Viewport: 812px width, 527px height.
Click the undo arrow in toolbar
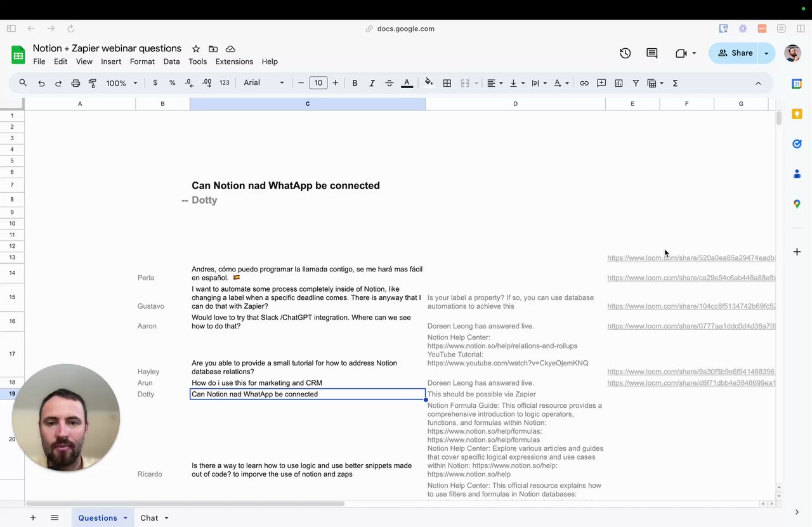click(x=41, y=83)
